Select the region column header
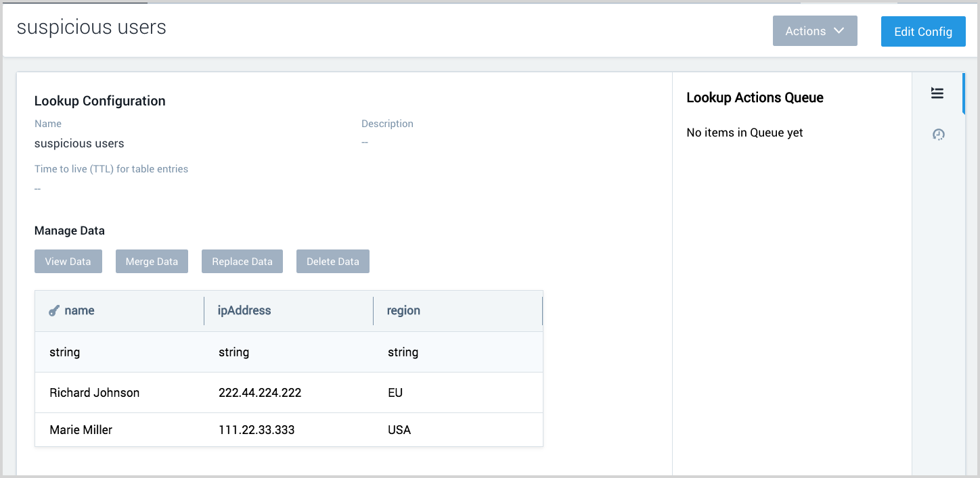This screenshot has height=478, width=980. (x=404, y=310)
